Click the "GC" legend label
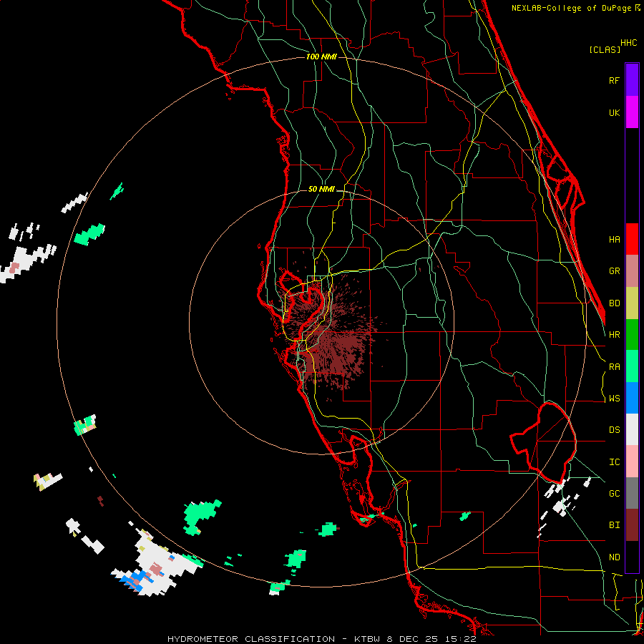The height and width of the screenshot is (644, 644). coord(614,494)
